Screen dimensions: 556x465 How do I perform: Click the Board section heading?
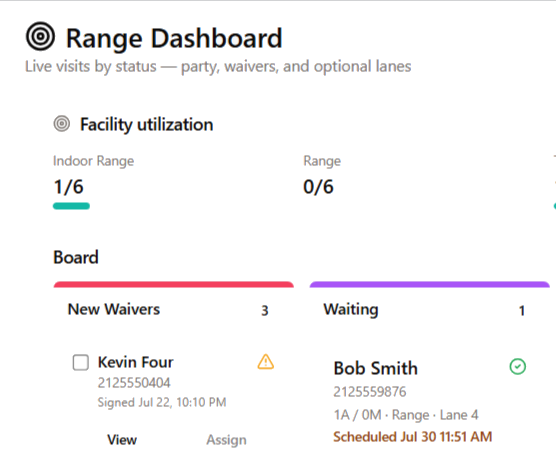click(x=76, y=257)
